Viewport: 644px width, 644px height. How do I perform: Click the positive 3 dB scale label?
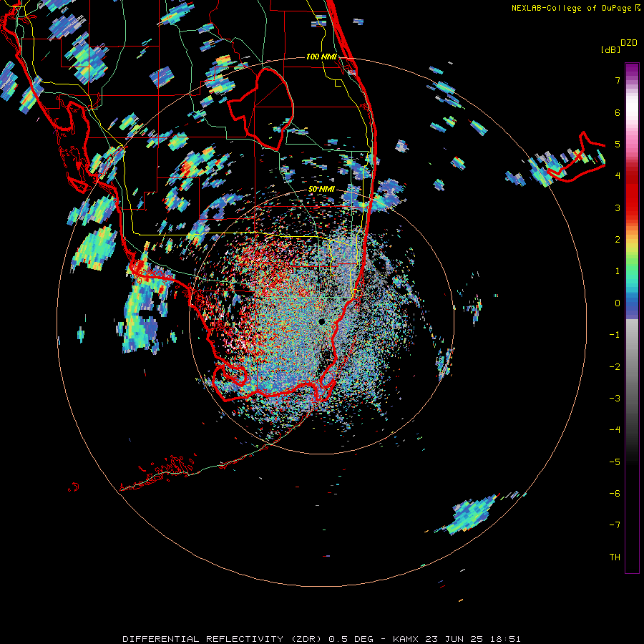pyautogui.click(x=618, y=208)
